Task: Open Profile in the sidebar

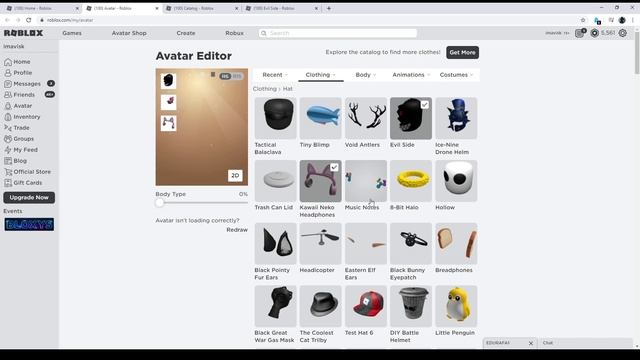Action: pos(18,73)
